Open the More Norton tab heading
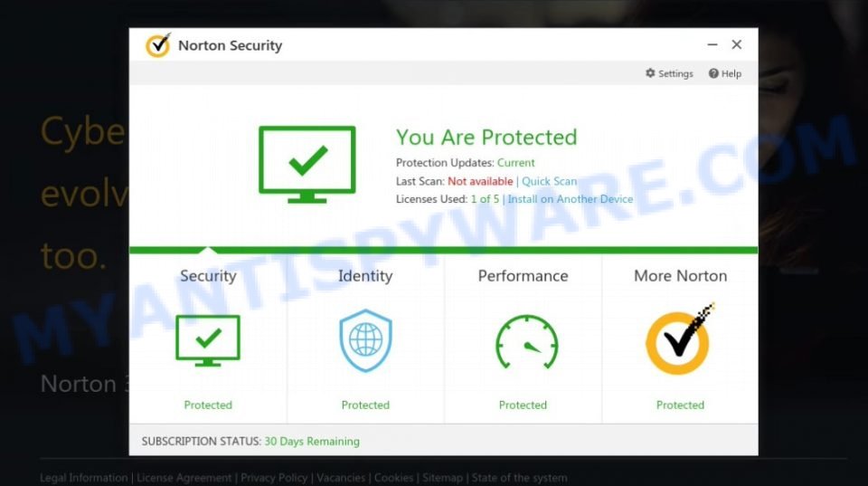This screenshot has width=868, height=486. [680, 276]
